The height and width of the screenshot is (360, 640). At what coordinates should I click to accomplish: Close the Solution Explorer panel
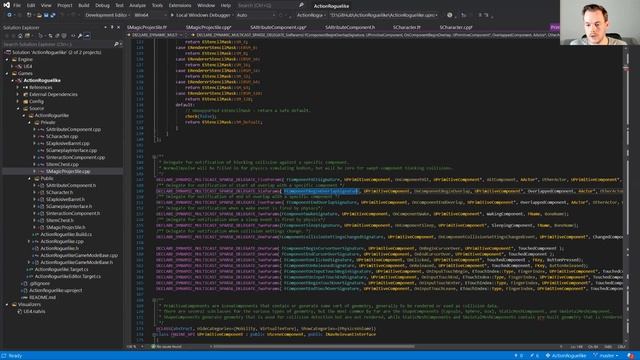click(x=118, y=27)
